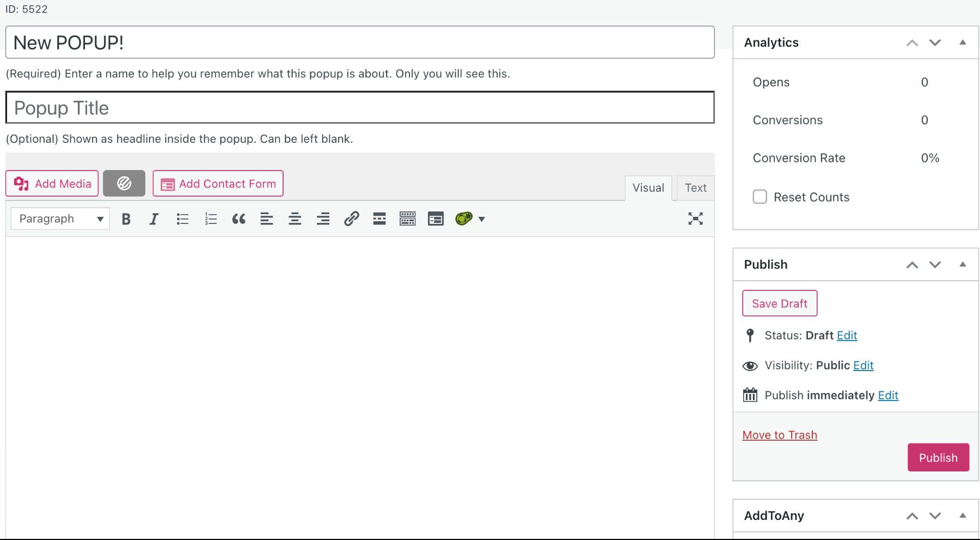Open the Paragraph style dropdown
Screen dimensions: 980x540
(x=60, y=219)
